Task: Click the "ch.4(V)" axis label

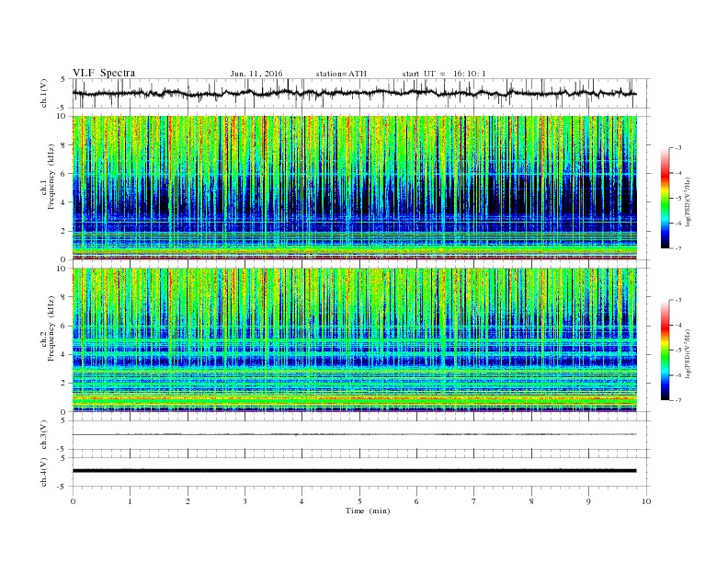Action: tap(44, 472)
